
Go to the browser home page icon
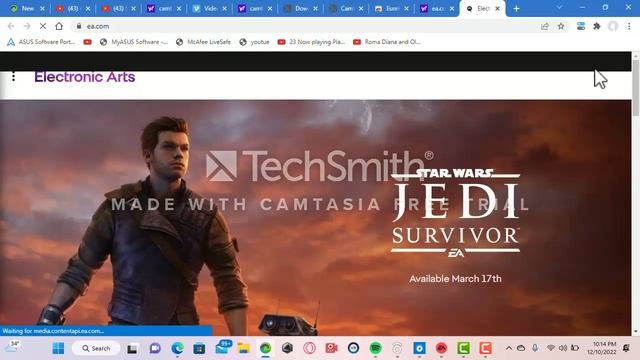tap(59, 26)
